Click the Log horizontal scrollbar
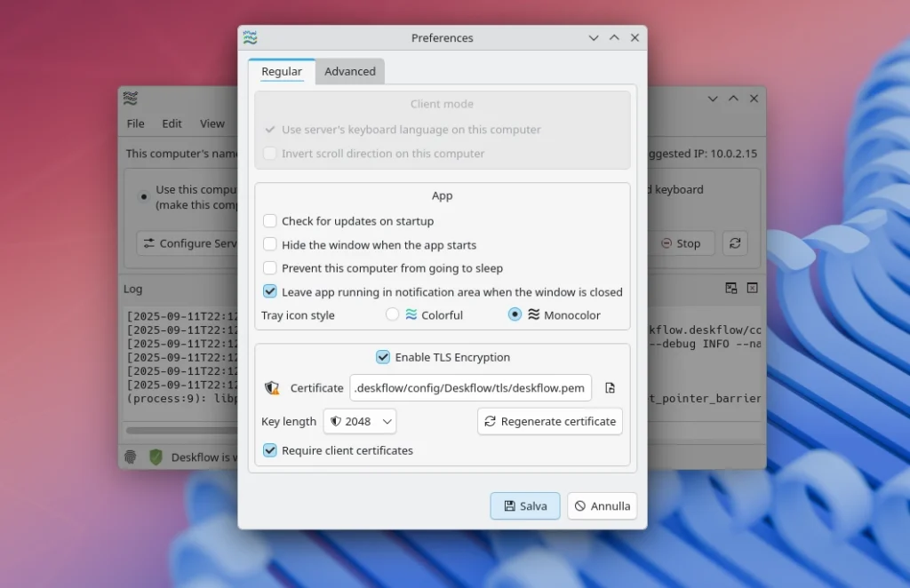The image size is (910, 588). pos(182,431)
